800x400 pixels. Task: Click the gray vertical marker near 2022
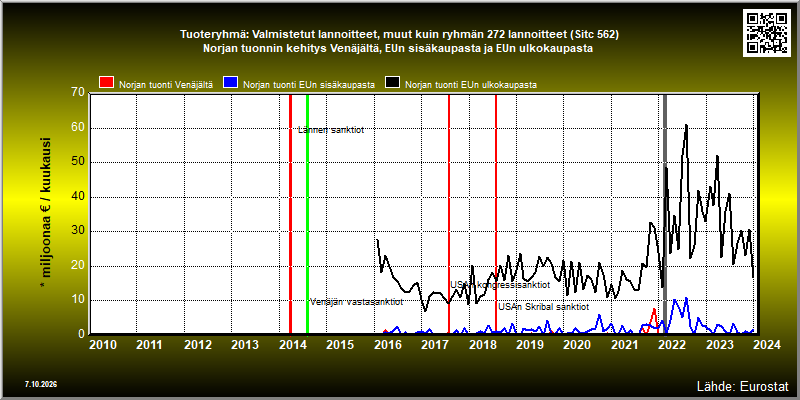coord(665,214)
